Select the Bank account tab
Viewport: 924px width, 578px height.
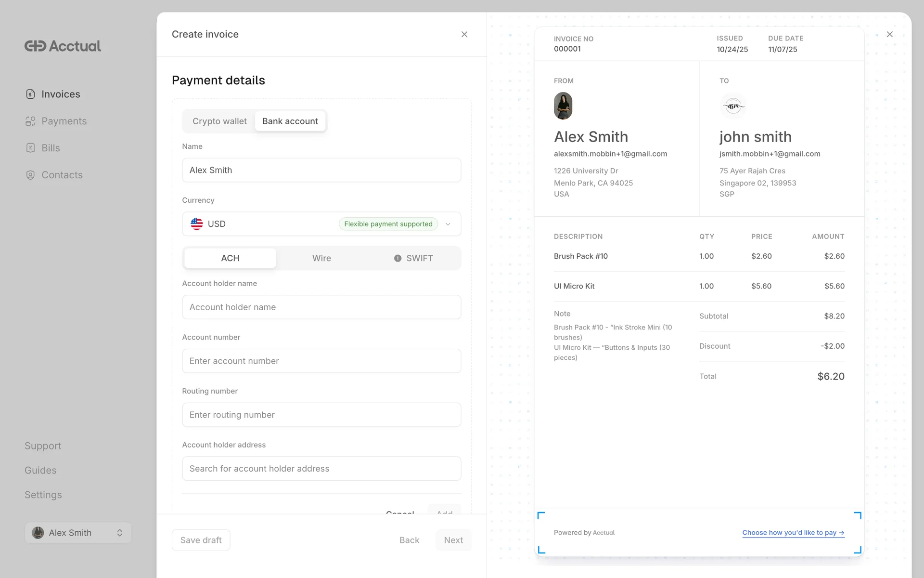click(290, 121)
